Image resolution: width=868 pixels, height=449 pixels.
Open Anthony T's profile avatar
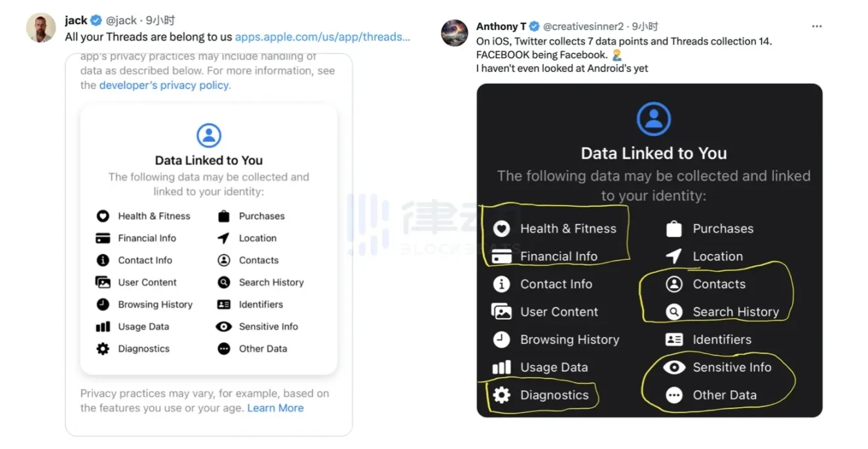coord(455,33)
